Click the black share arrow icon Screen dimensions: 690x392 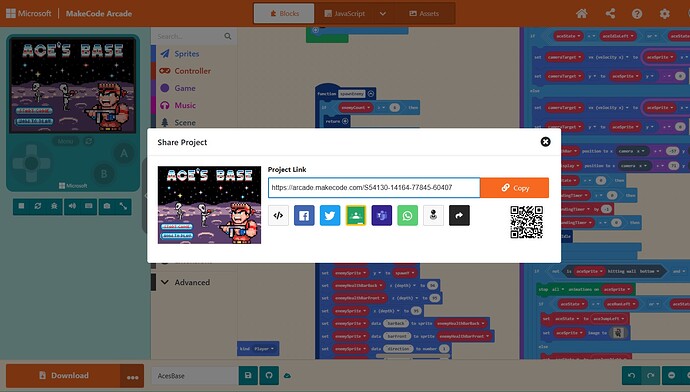459,216
